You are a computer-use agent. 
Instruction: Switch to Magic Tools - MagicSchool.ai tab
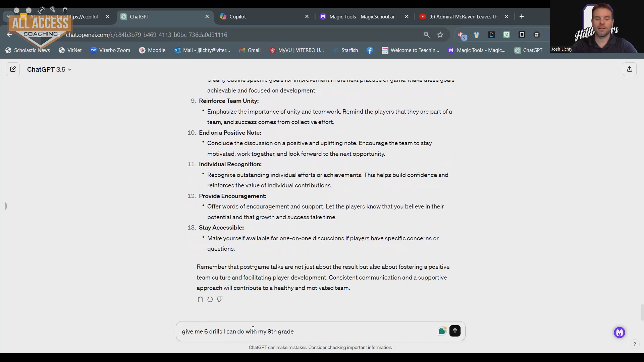point(364,16)
